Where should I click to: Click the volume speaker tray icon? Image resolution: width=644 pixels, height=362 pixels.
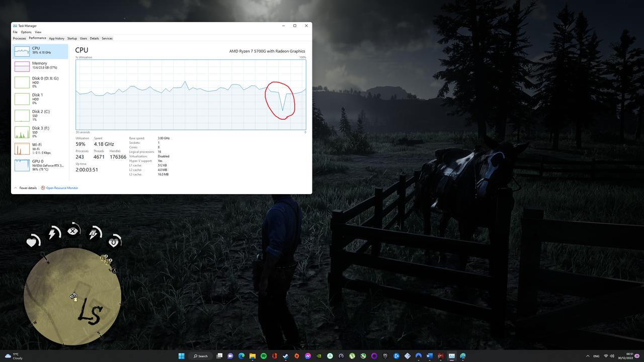pyautogui.click(x=613, y=356)
